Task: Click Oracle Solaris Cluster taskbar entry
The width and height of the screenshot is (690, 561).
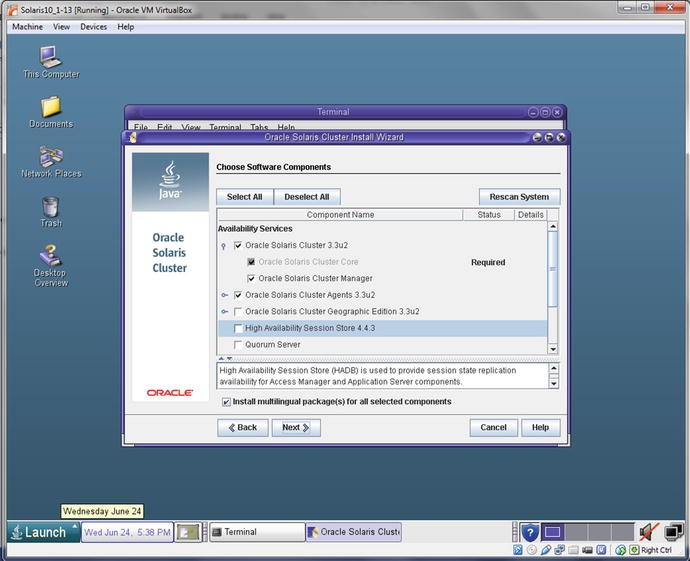Action: [354, 532]
